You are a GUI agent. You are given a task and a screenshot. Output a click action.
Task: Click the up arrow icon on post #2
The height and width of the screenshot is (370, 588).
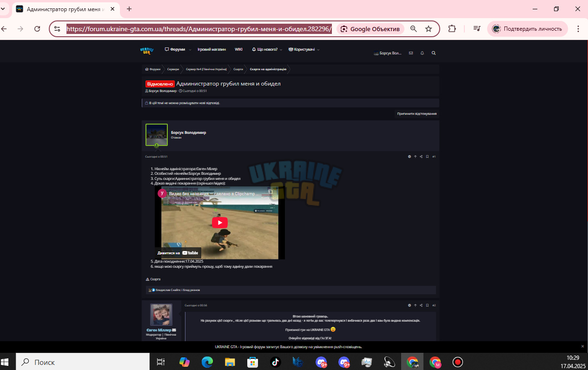[416, 305]
